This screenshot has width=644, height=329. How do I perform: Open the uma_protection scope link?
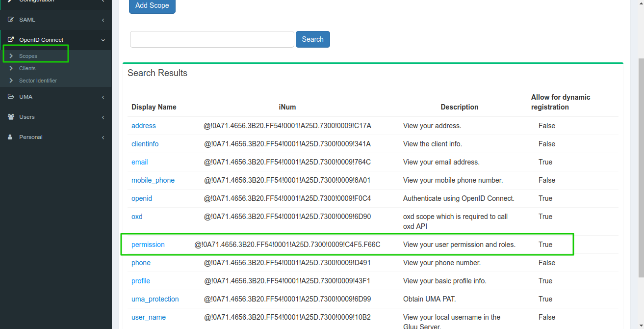pyautogui.click(x=155, y=299)
